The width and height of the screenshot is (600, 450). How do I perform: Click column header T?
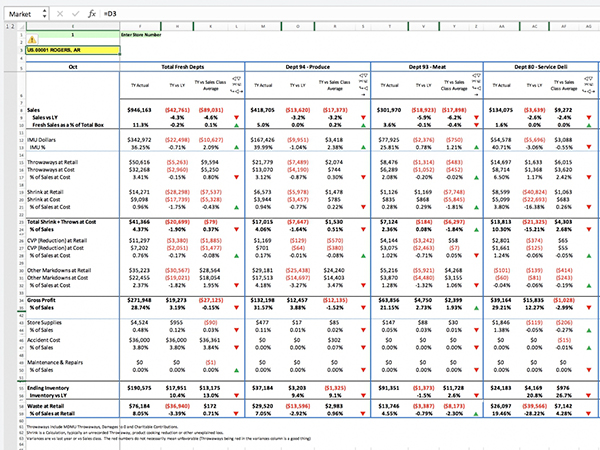(x=390, y=26)
